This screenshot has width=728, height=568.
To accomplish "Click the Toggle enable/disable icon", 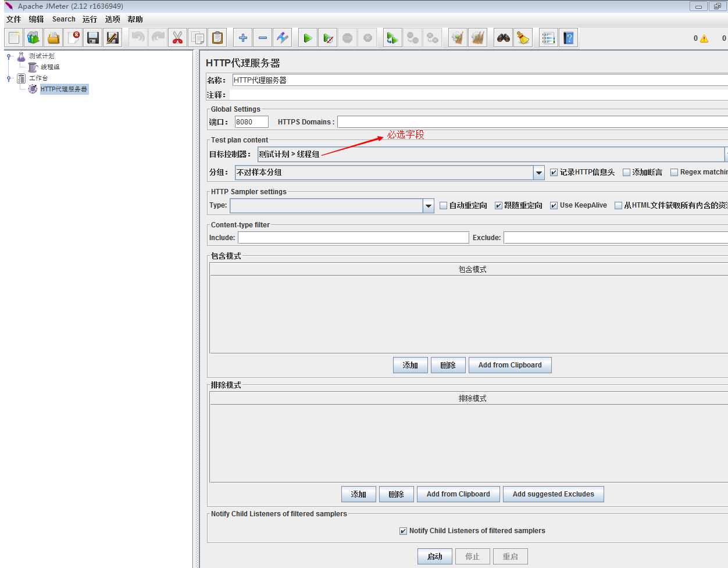I will click(x=283, y=38).
